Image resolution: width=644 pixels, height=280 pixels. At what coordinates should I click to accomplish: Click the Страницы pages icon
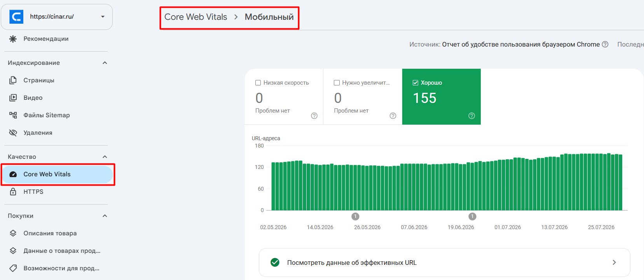tap(13, 80)
